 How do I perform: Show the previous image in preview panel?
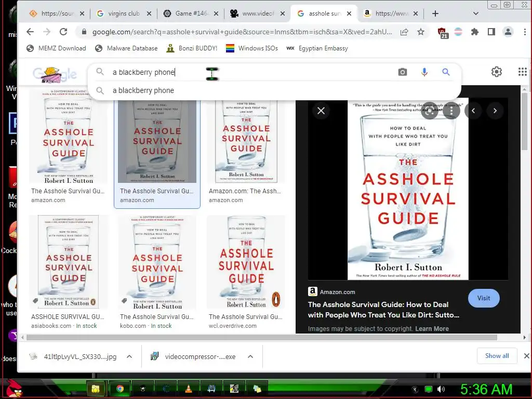click(x=473, y=111)
